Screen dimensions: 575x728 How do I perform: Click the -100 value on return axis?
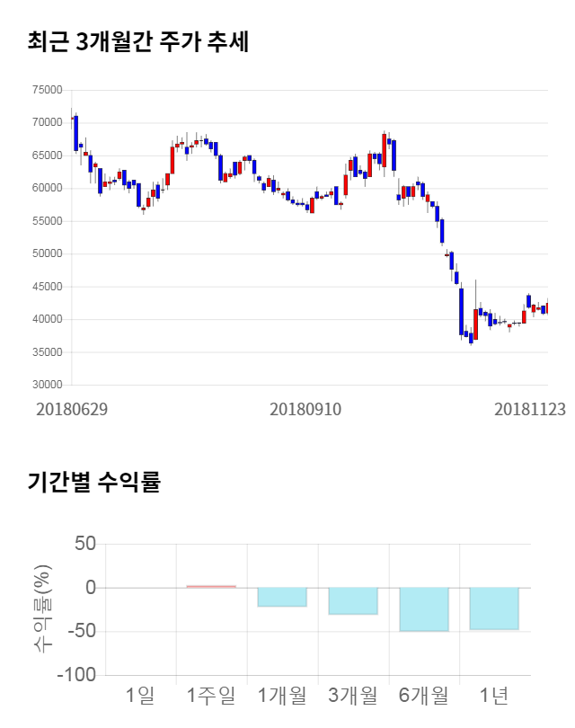(75, 675)
